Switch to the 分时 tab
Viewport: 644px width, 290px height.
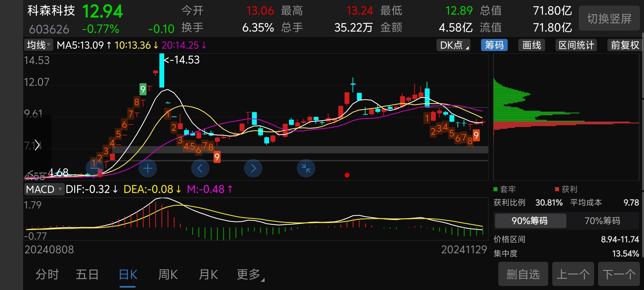click(x=47, y=275)
